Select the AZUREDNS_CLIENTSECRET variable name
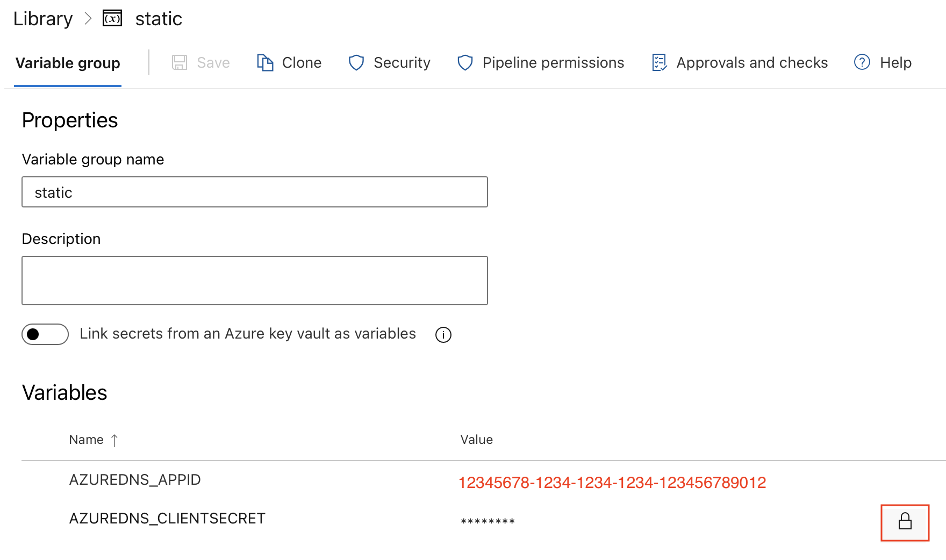Screen dimensions: 946x560 (167, 518)
